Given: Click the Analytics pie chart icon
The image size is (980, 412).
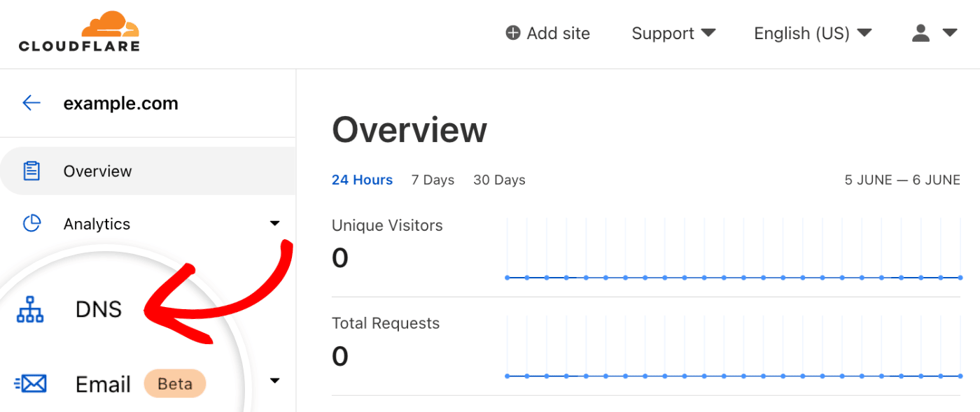Looking at the screenshot, I should click(x=31, y=224).
